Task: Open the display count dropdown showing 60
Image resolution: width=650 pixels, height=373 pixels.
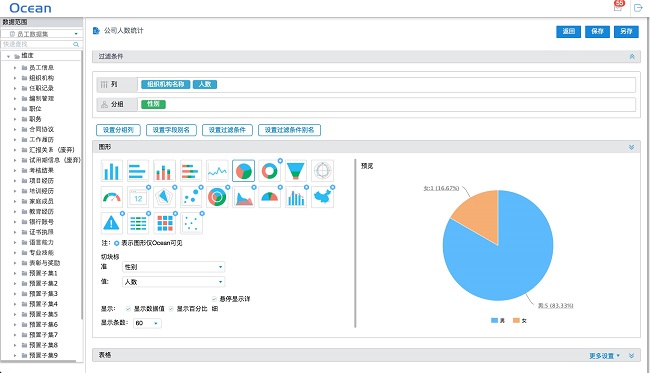Action: 147,323
